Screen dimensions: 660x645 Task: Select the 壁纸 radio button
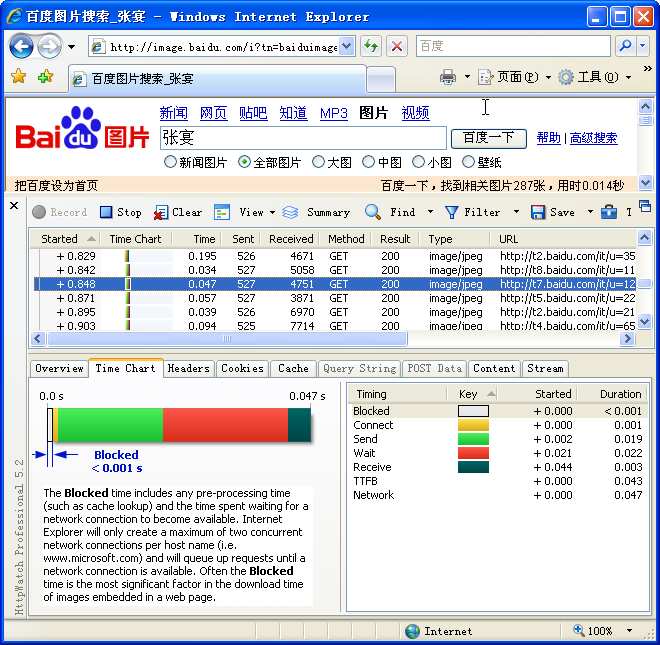tap(468, 162)
